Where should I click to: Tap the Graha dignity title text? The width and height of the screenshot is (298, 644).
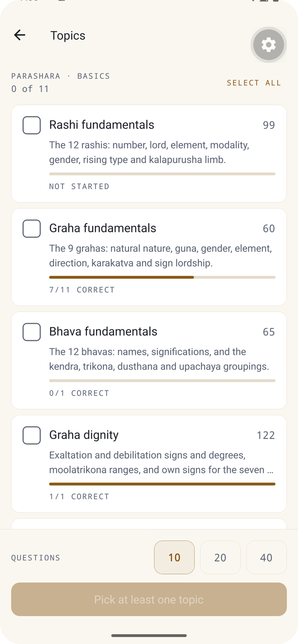84,435
